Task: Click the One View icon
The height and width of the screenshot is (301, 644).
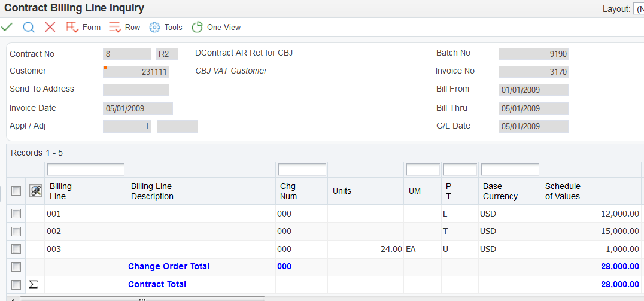Action: click(197, 27)
